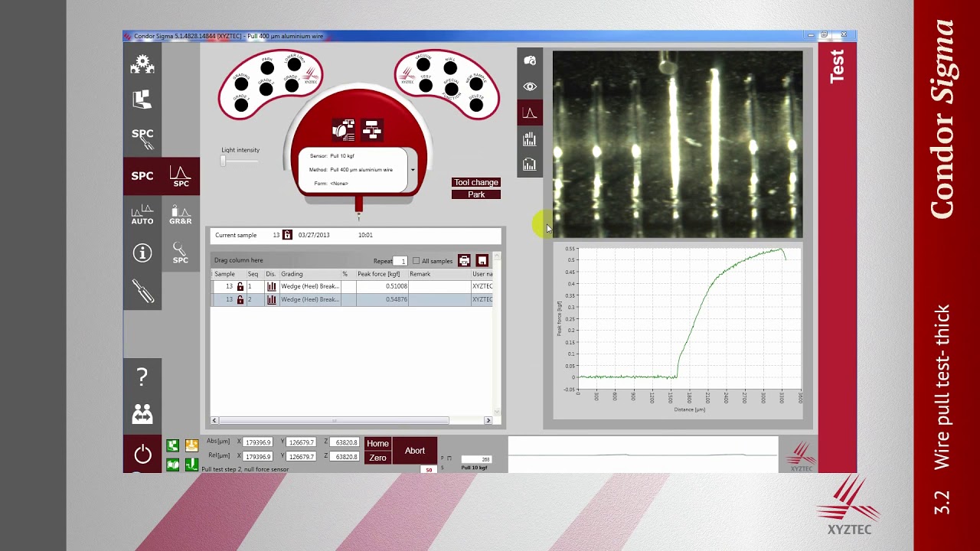This screenshot has height=551, width=980.
Task: Click the lock icon in sequence 2 row
Action: coord(240,299)
